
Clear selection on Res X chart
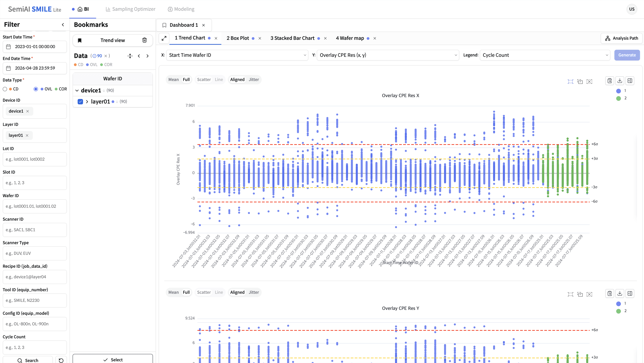590,82
